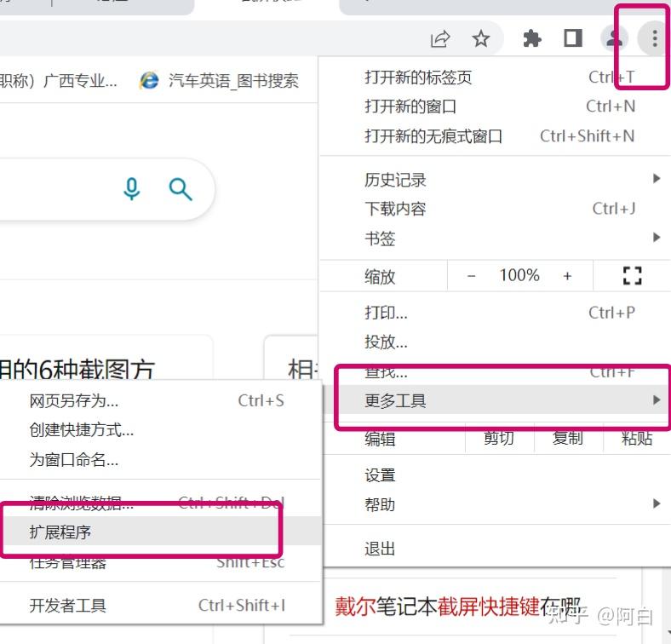Expand the 书签 submenu
The image size is (671, 644).
[x=495, y=238]
